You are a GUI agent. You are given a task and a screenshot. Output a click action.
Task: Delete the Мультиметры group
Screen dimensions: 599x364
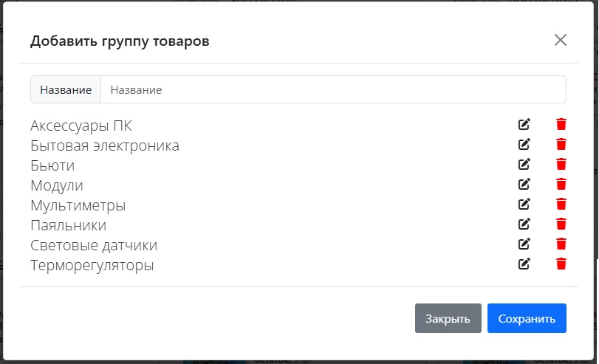pos(561,204)
